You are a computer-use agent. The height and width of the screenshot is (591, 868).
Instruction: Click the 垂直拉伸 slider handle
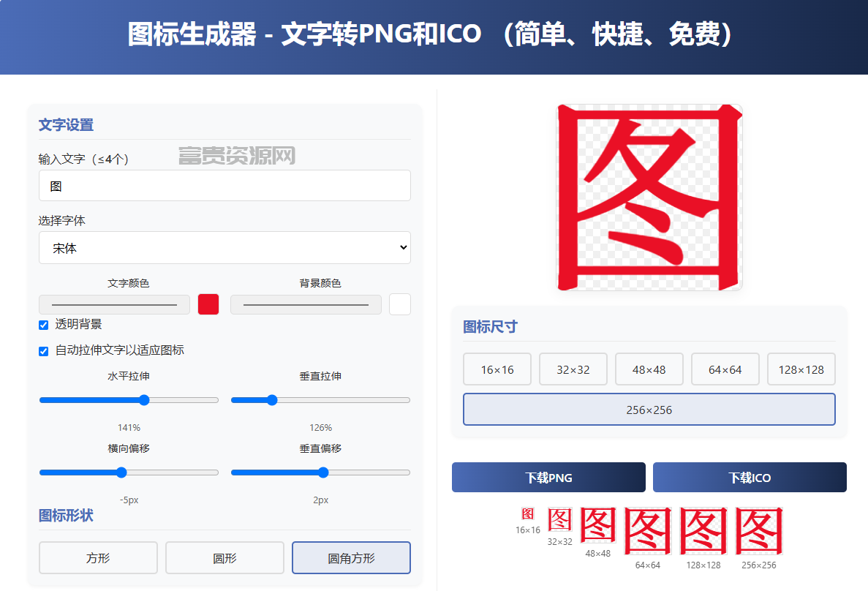point(272,400)
